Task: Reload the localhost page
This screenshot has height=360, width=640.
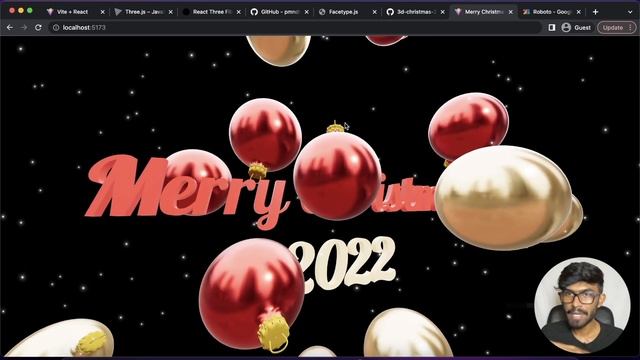Action: pyautogui.click(x=38, y=28)
